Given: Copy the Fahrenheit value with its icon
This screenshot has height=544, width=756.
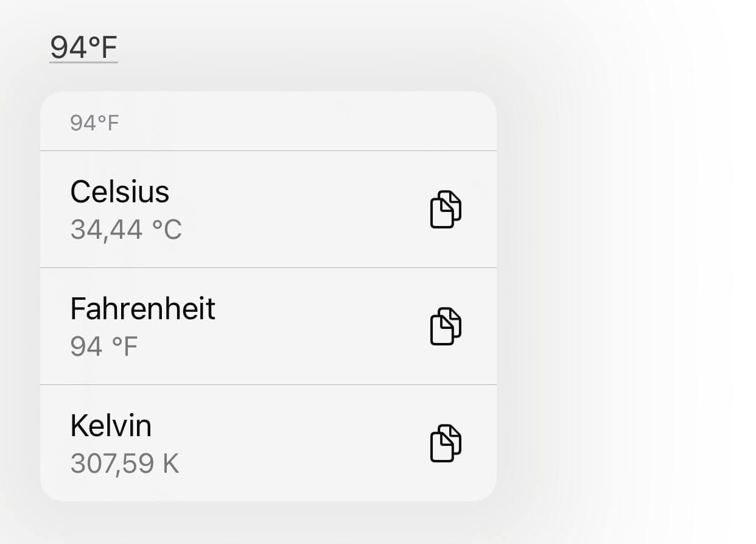Looking at the screenshot, I should 446,327.
